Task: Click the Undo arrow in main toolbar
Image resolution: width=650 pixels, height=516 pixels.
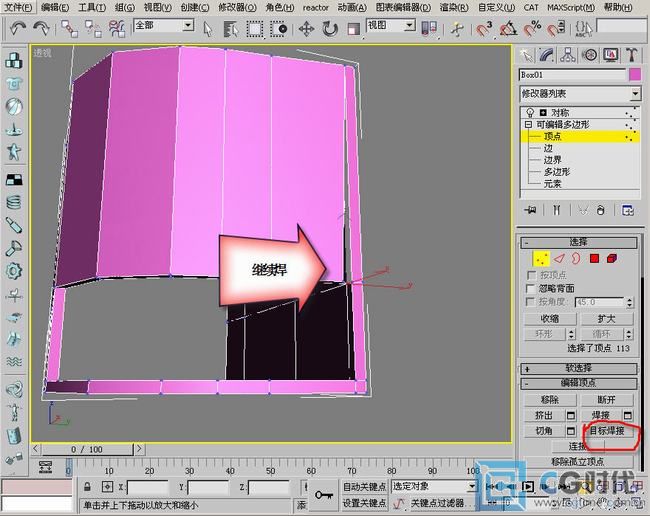Action: pos(17,29)
